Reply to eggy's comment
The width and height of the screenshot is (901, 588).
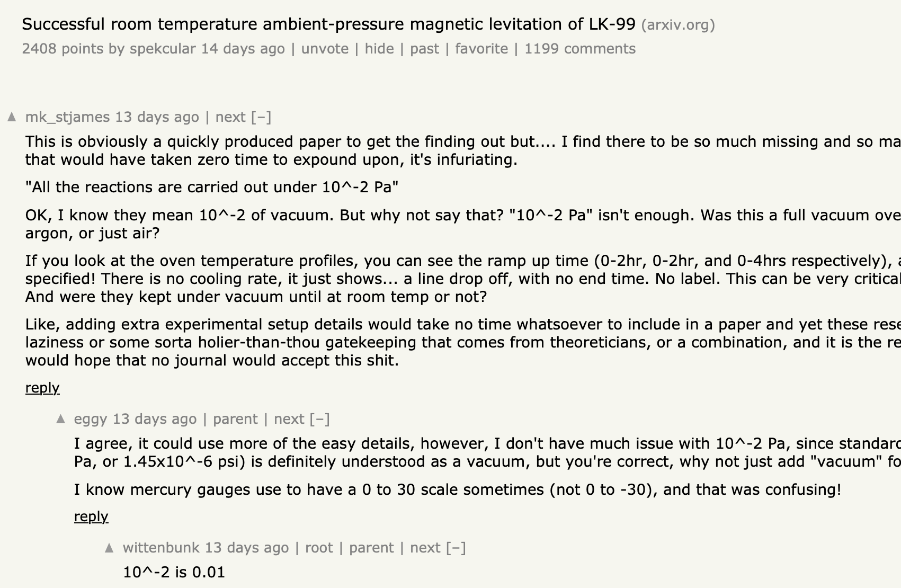(x=91, y=516)
